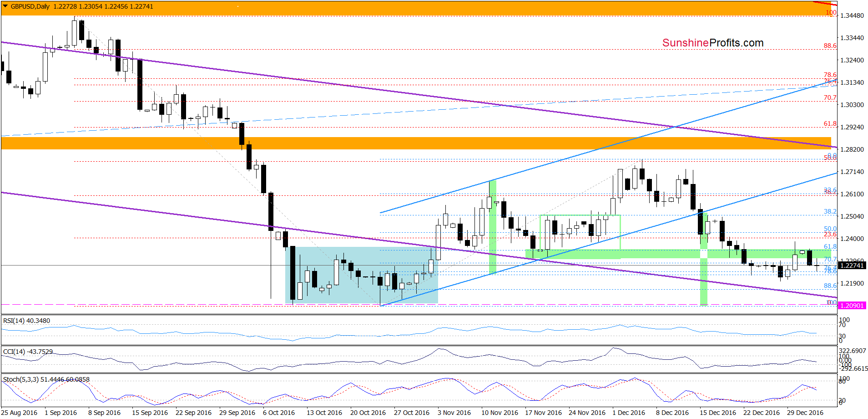Screen dimensions: 868x419
Task: Click the 17 Nov 2016 date label
Action: tap(543, 413)
